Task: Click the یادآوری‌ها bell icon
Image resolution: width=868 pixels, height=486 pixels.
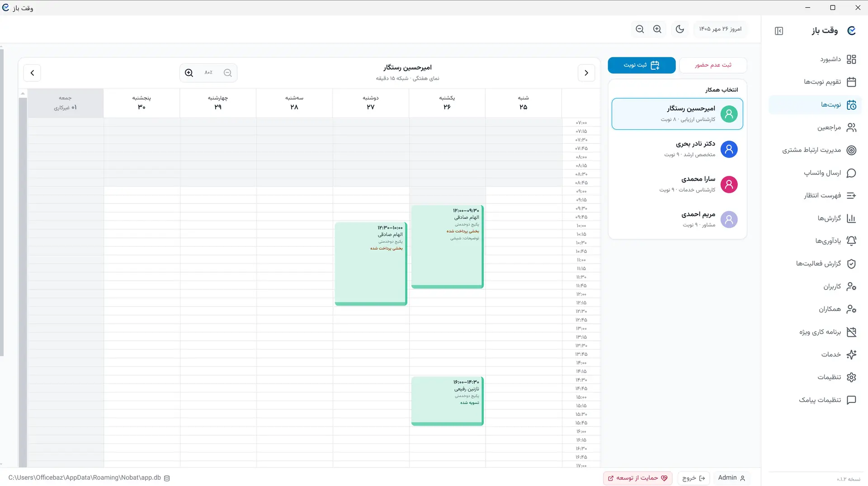Action: [851, 241]
